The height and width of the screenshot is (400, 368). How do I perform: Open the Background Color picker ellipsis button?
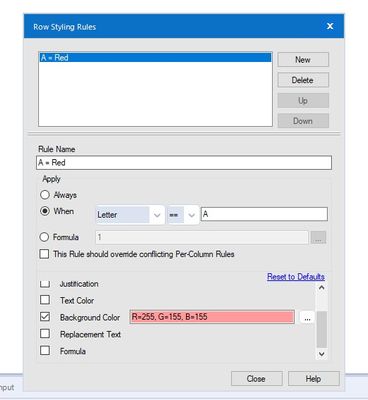[307, 317]
